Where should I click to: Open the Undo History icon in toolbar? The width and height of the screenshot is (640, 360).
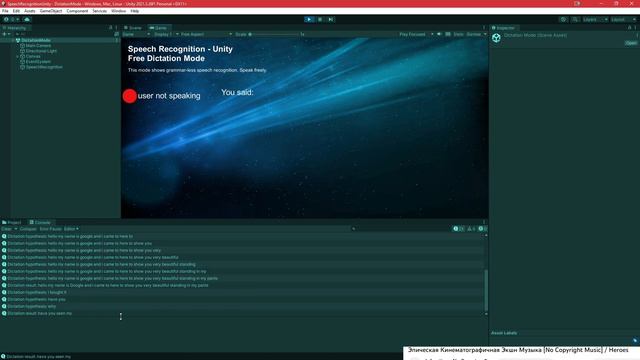click(564, 19)
